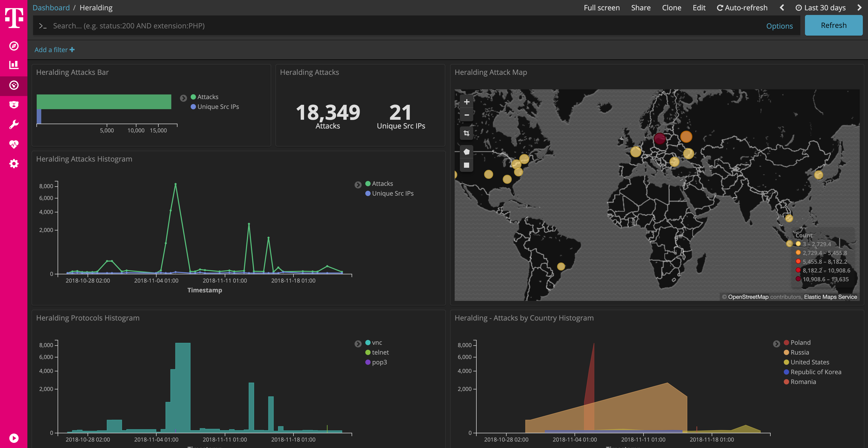Expand the Heralding Attacks Bar legend chevron
This screenshot has width=868, height=448.
[x=183, y=98]
